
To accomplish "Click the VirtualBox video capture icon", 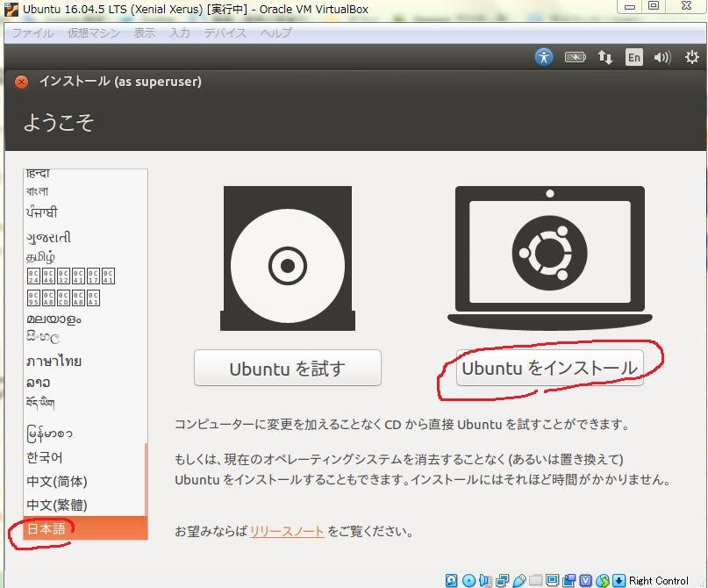I will [x=569, y=580].
